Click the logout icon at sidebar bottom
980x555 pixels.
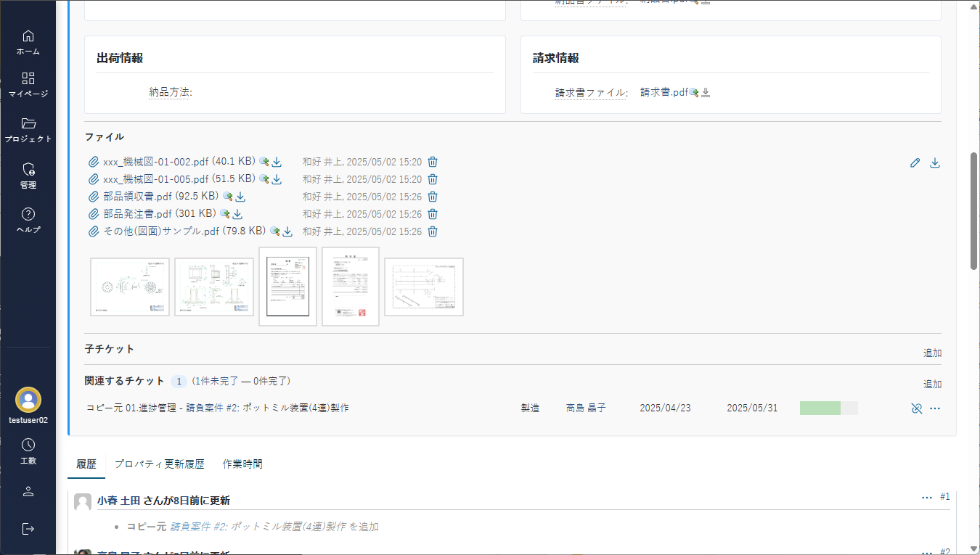point(28,528)
